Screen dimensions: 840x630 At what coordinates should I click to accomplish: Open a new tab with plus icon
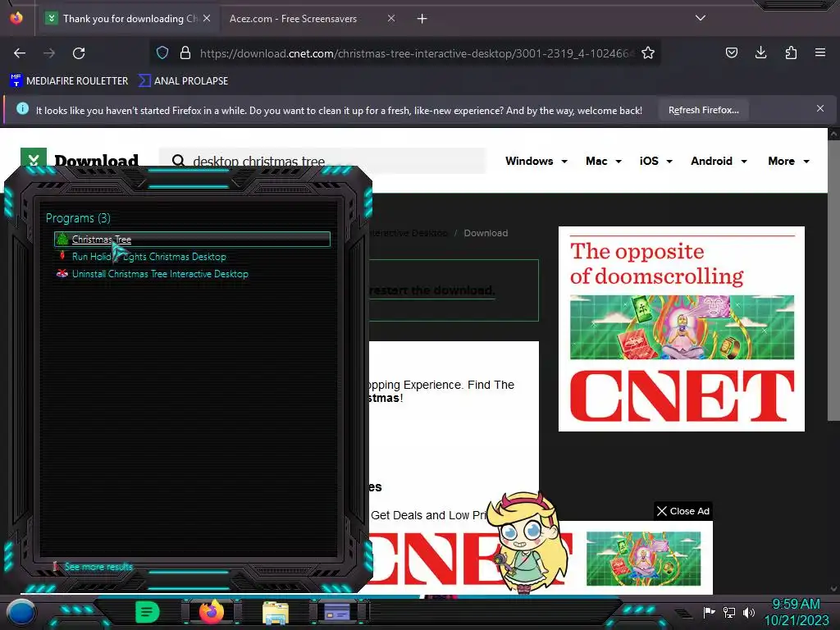coord(422,19)
